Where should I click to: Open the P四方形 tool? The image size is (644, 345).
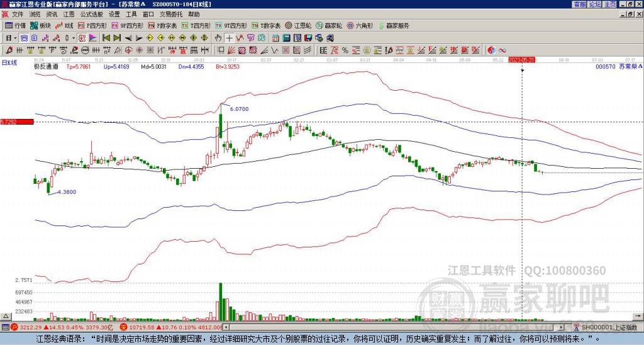pyautogui.click(x=92, y=25)
